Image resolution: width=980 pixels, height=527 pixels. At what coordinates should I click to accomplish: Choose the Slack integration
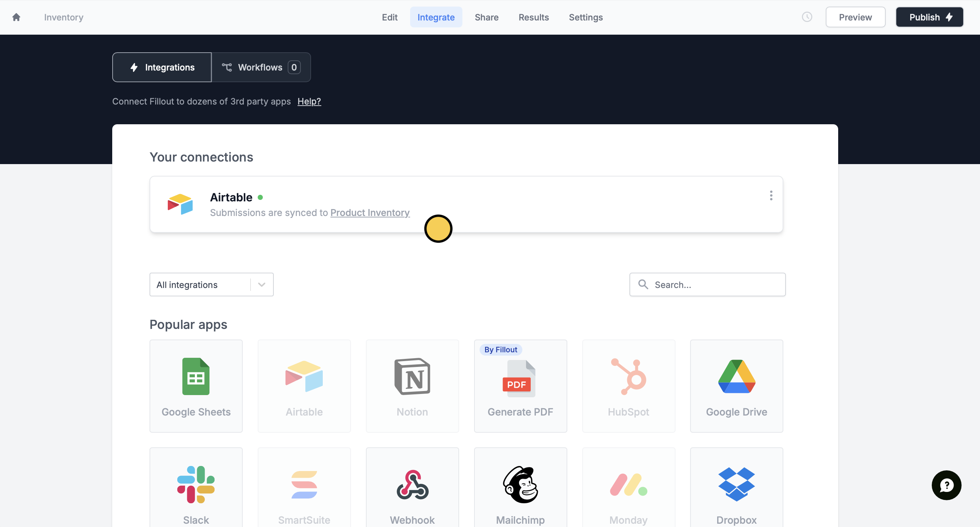(196, 488)
